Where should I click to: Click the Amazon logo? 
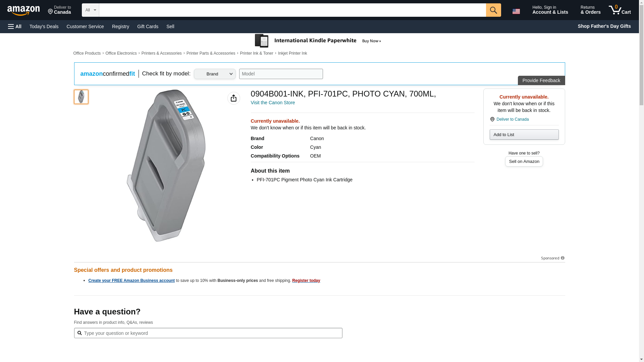point(23,11)
